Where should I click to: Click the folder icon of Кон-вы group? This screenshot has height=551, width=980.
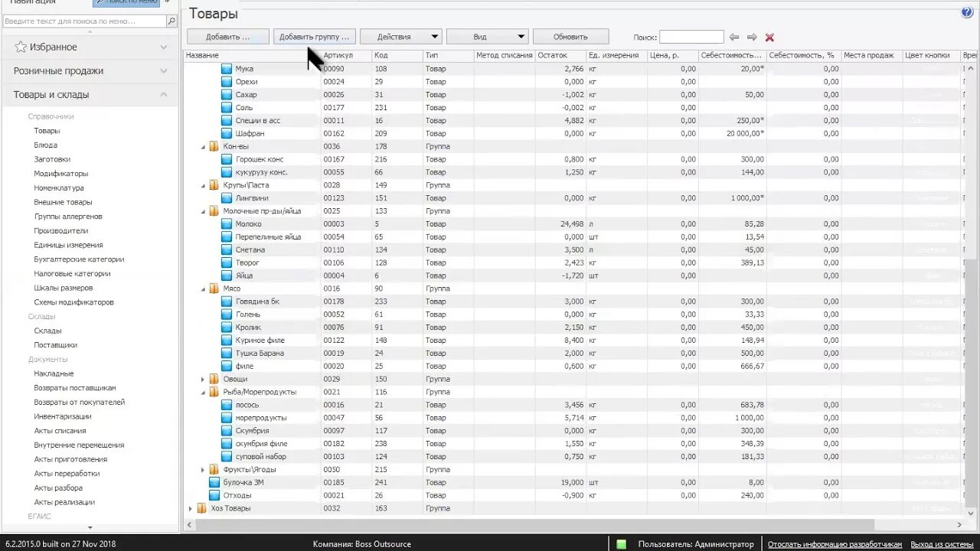click(214, 146)
